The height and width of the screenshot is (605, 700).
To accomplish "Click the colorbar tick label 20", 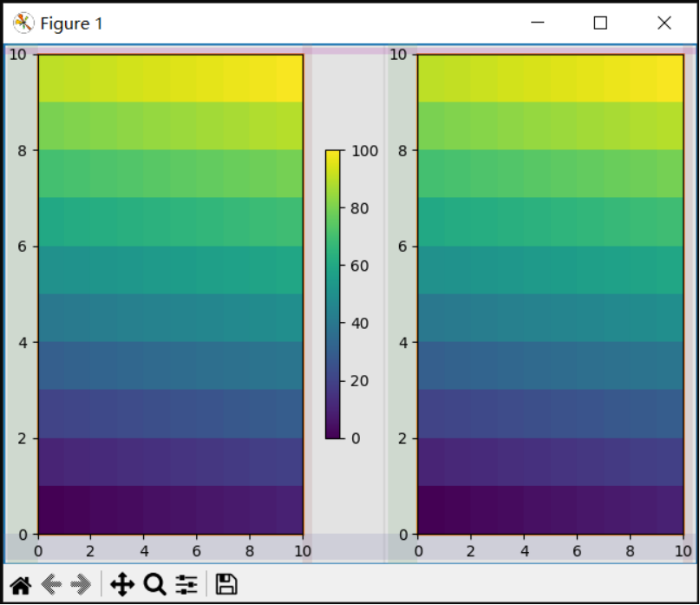I will (x=360, y=381).
